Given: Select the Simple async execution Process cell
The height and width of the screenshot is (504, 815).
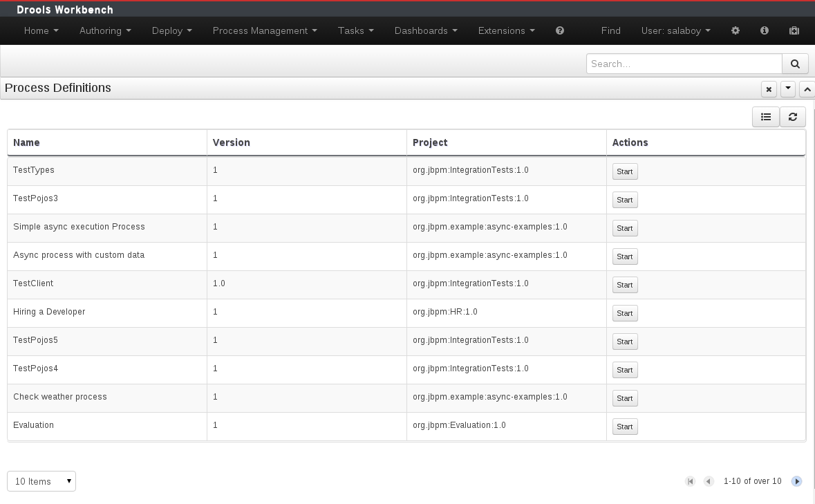Looking at the screenshot, I should click(107, 227).
